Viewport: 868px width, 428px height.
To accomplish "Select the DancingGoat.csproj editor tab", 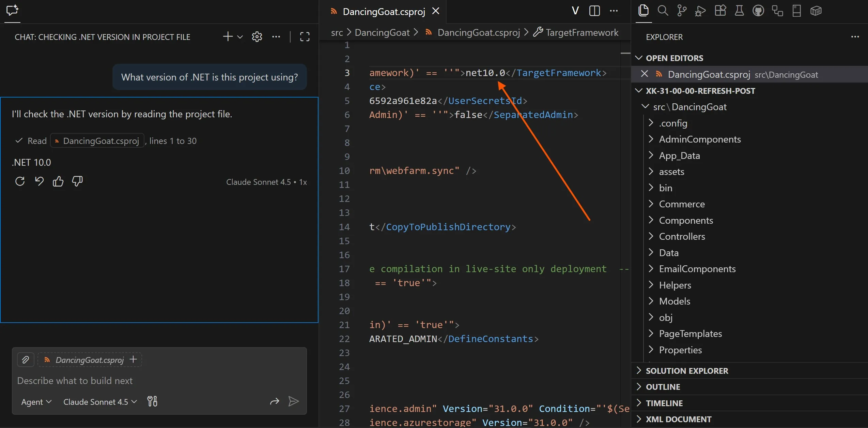I will 384,12.
